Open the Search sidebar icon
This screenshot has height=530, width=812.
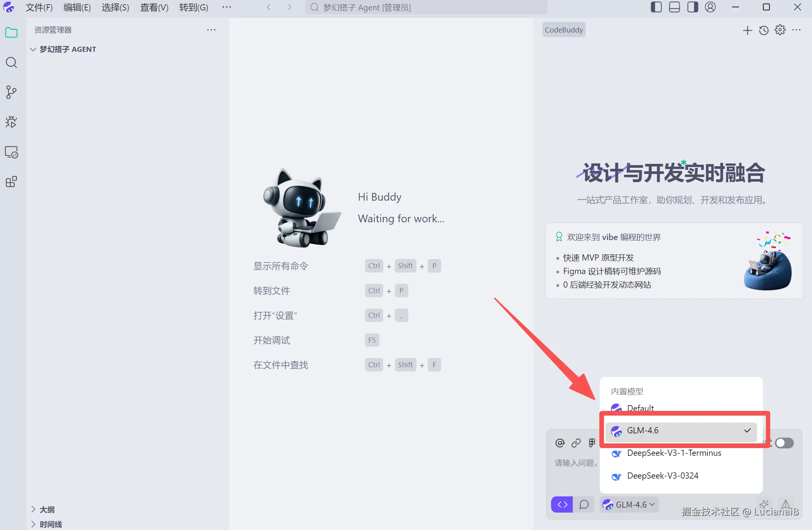click(x=11, y=63)
